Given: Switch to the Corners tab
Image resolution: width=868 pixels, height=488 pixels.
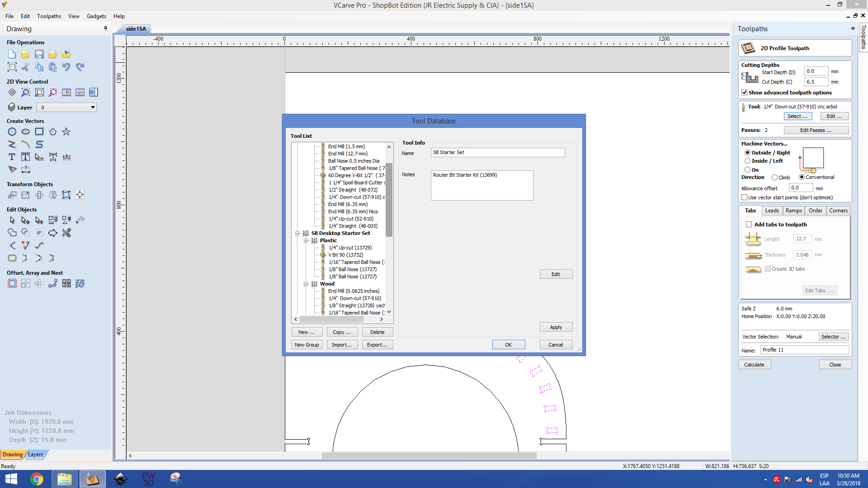Looking at the screenshot, I should 838,211.
